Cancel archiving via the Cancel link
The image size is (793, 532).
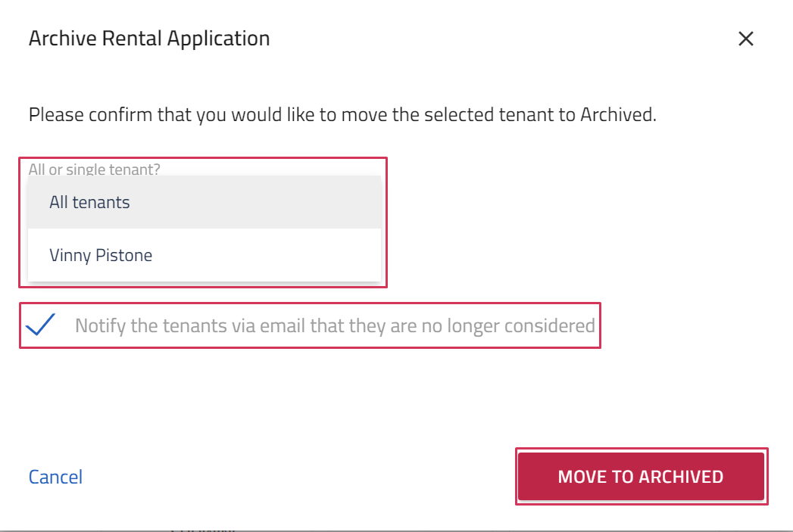(55, 477)
